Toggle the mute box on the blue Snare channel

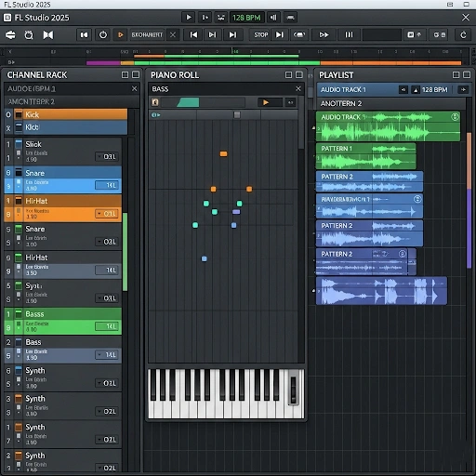(x=19, y=172)
